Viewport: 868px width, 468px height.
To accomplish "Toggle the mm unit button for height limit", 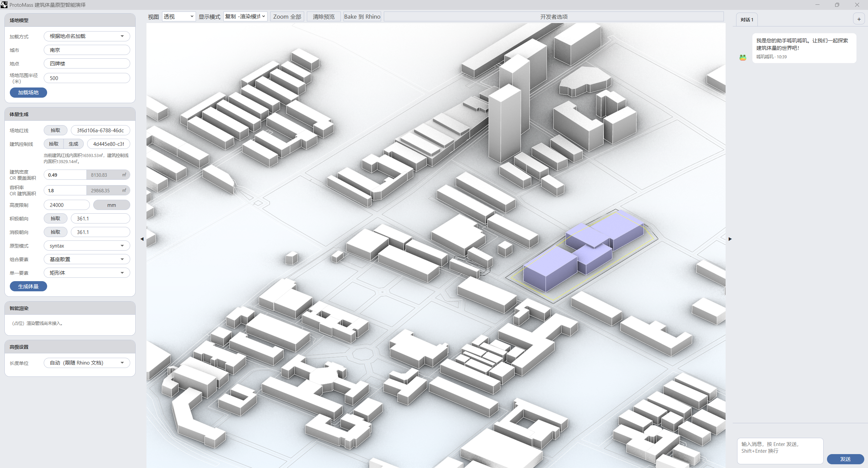I will coord(112,205).
